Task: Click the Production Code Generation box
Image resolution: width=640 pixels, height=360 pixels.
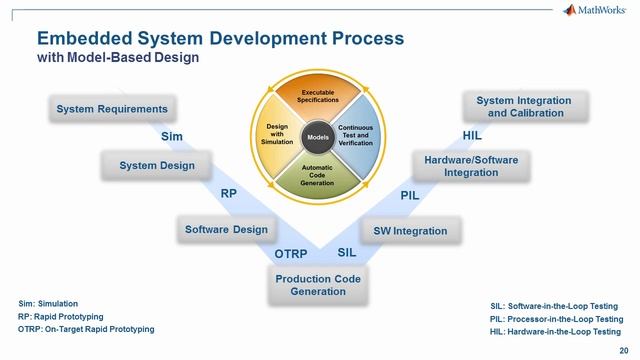Action: pos(318,285)
